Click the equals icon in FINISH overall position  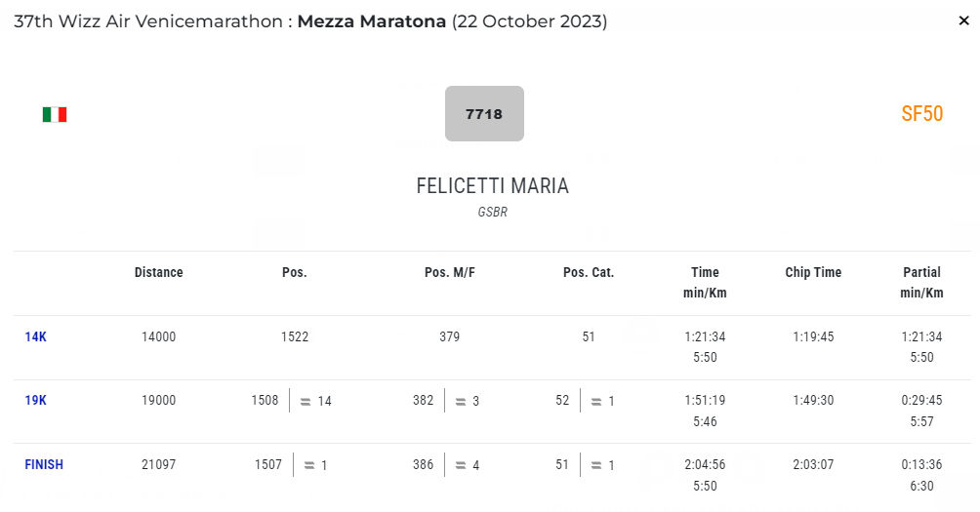[309, 465]
